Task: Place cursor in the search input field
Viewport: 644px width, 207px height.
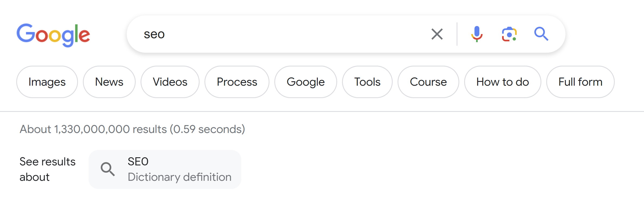Action: 271,34
